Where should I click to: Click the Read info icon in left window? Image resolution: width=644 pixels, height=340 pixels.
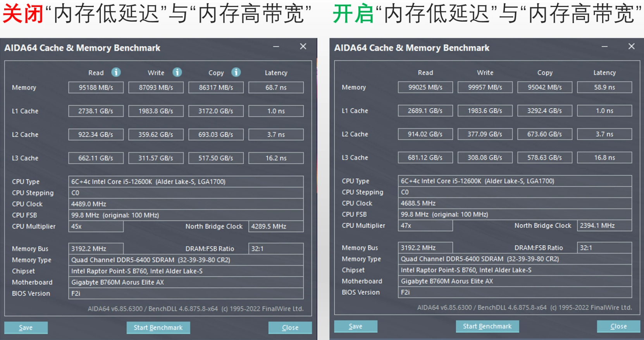[116, 72]
